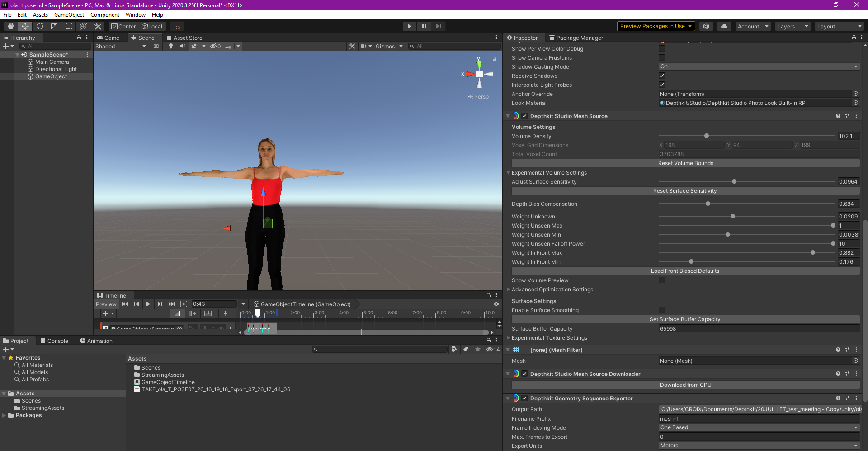Screen dimensions: 868x451
Task: Select the Move tool
Action: click(x=25, y=26)
